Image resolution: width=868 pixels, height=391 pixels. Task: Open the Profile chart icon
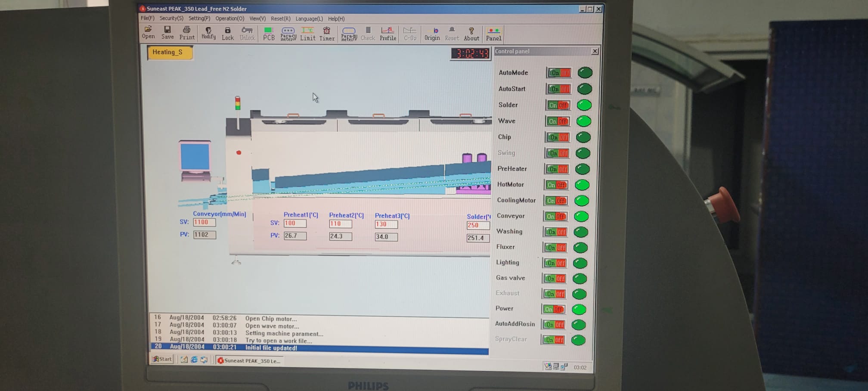(387, 34)
